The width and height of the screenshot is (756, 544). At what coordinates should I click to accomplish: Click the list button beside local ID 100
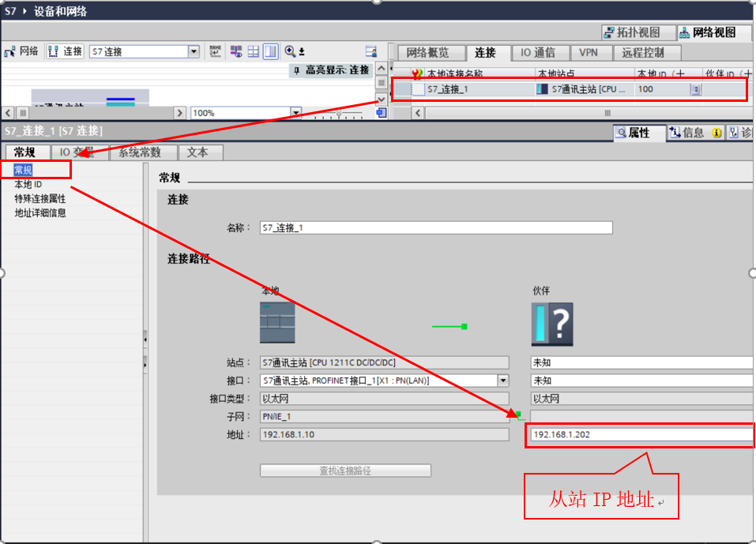tap(695, 89)
